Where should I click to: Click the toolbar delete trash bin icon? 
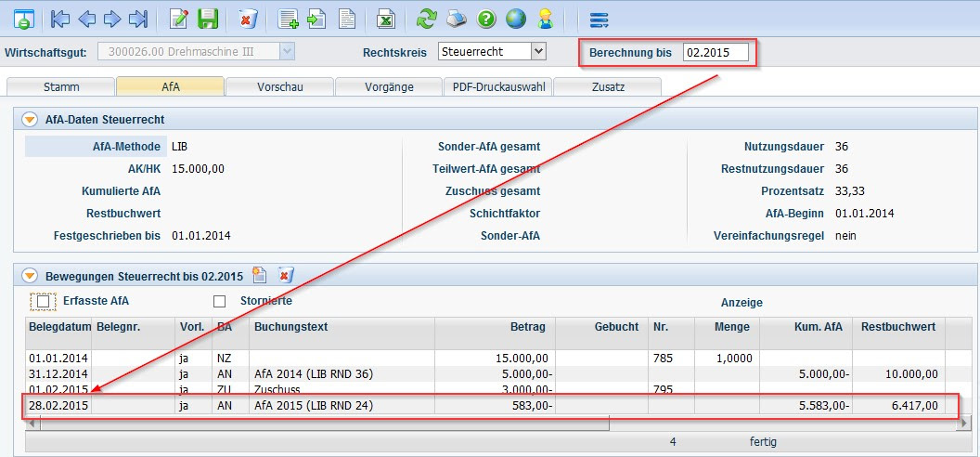(248, 20)
